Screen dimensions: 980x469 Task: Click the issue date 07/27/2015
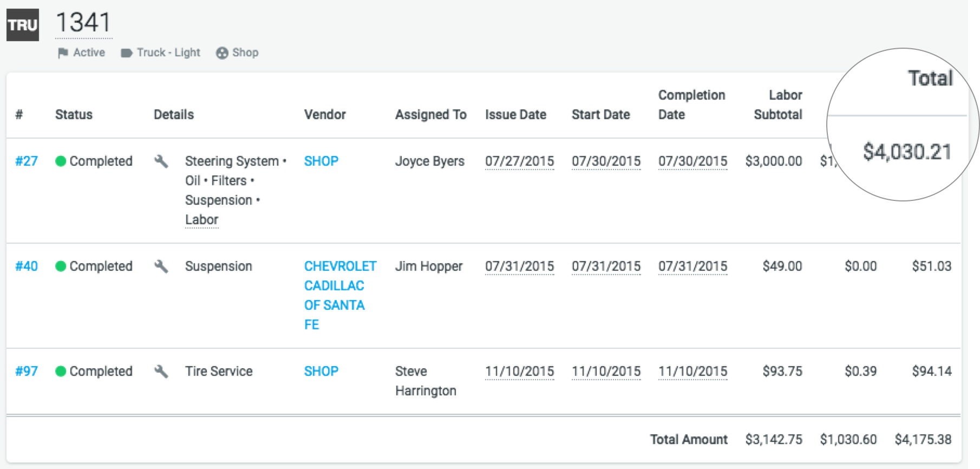pyautogui.click(x=519, y=161)
